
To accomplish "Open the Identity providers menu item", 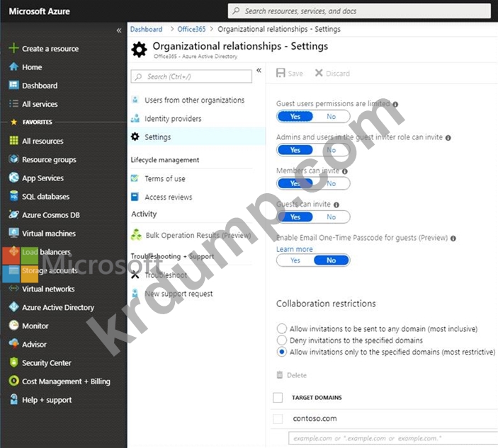I will pos(173,119).
